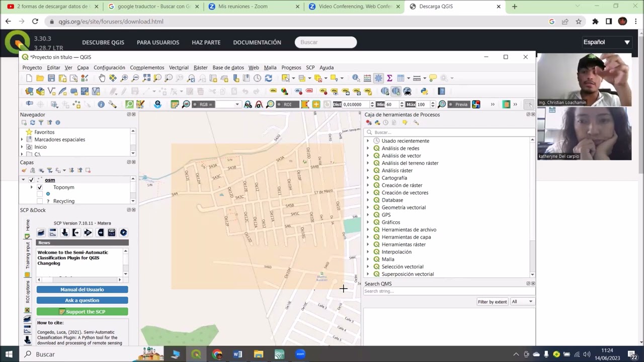Viewport: 644px width, 362px height.
Task: Open the Python console
Action: point(424,91)
